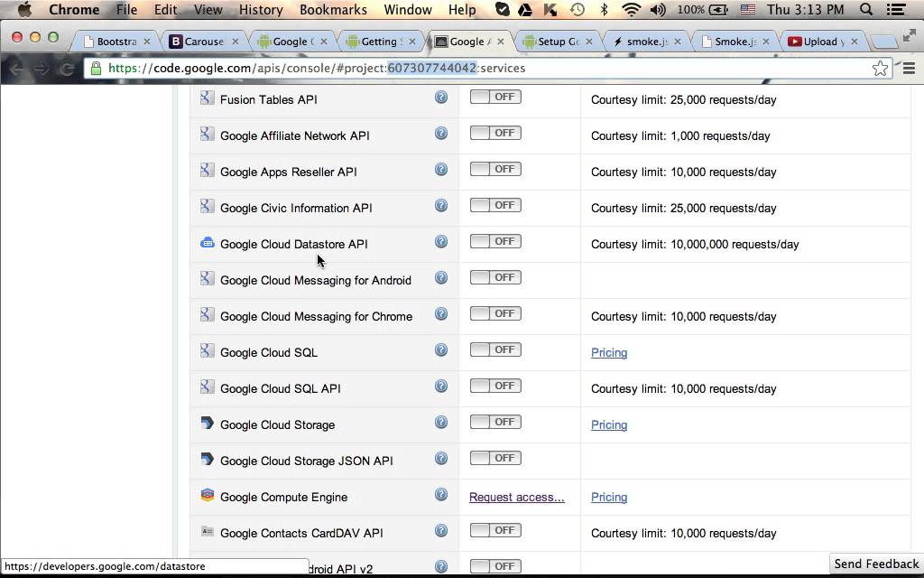The width and height of the screenshot is (924, 578).
Task: Close the Setup Google tab
Action: tap(588, 42)
